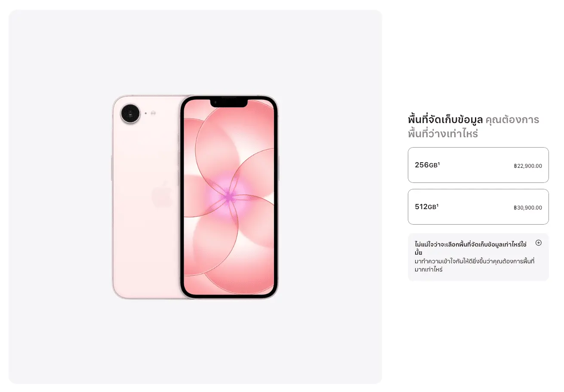
Task: Choose the ฿30,900.00 price option
Action: click(528, 208)
